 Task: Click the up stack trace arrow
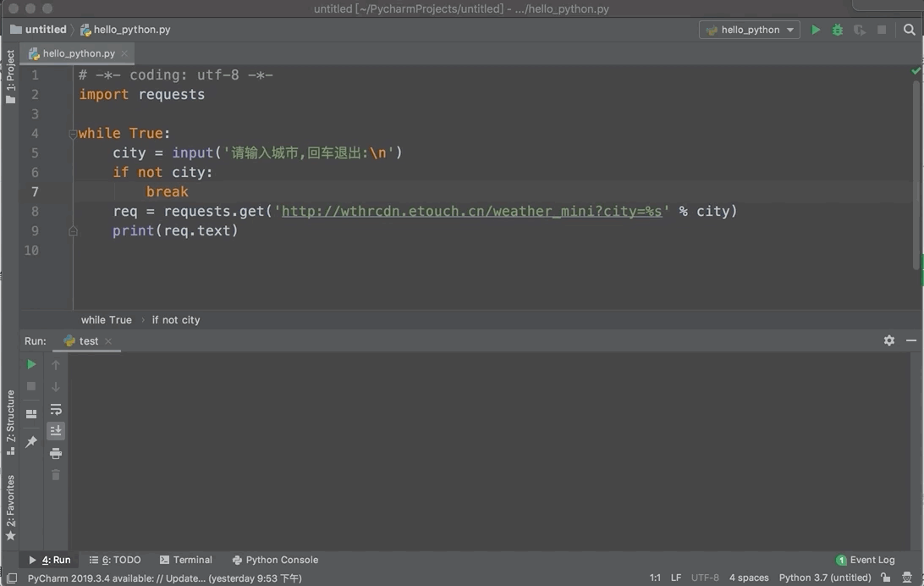pyautogui.click(x=55, y=364)
